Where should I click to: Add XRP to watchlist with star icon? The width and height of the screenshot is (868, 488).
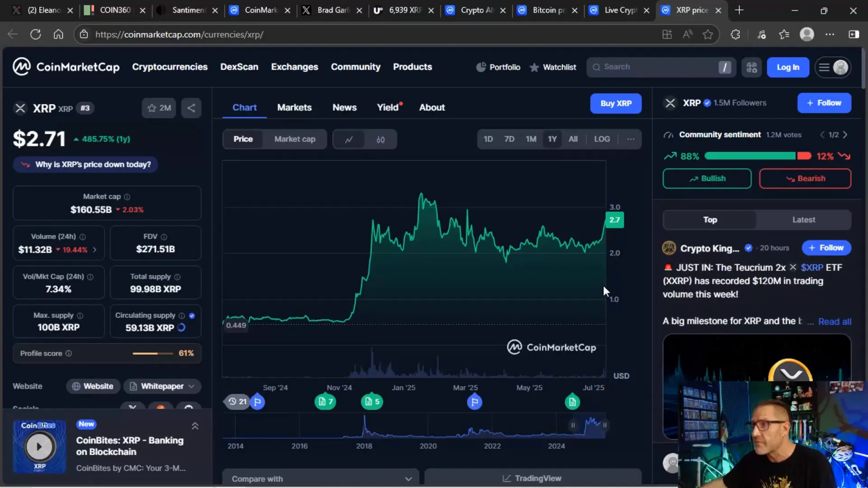point(159,108)
